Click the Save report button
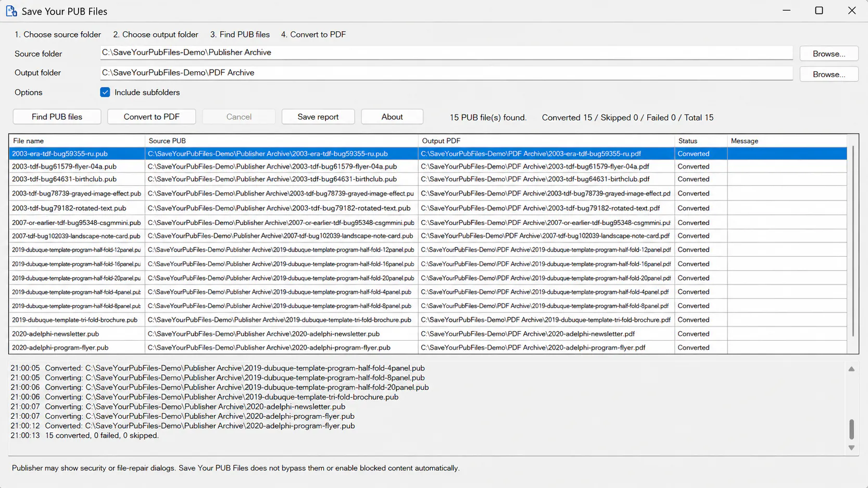 (x=318, y=117)
